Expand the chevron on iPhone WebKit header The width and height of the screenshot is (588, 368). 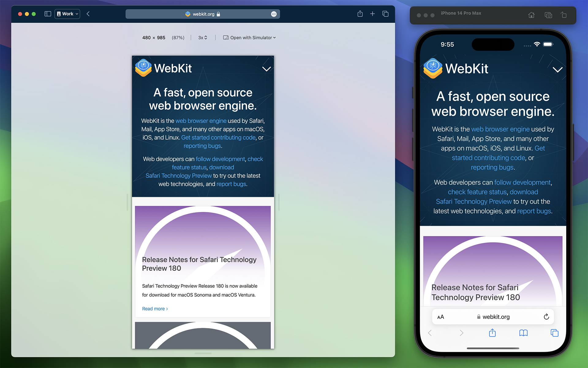coord(557,69)
